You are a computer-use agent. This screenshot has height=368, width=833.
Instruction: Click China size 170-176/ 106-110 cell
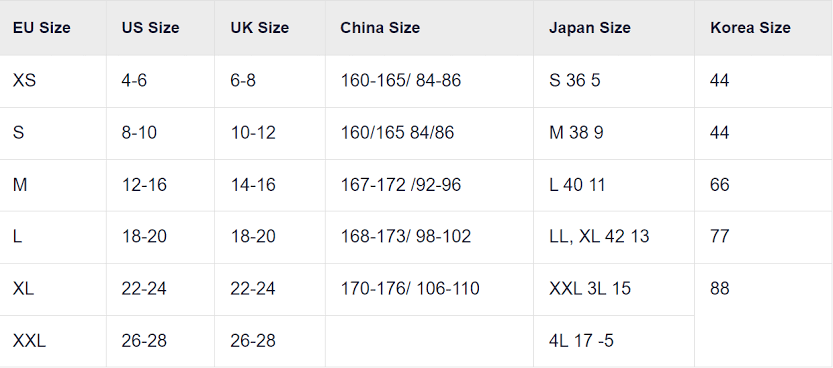pyautogui.click(x=429, y=289)
